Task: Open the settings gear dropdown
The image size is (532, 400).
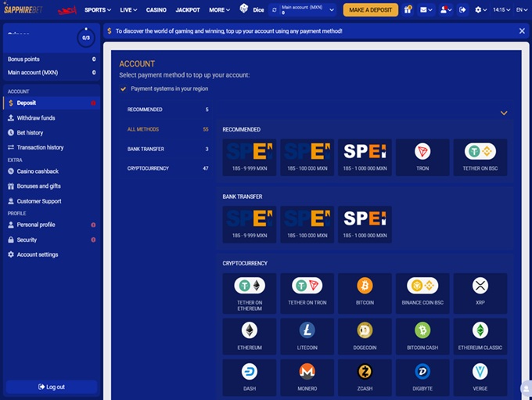Action: point(481,10)
